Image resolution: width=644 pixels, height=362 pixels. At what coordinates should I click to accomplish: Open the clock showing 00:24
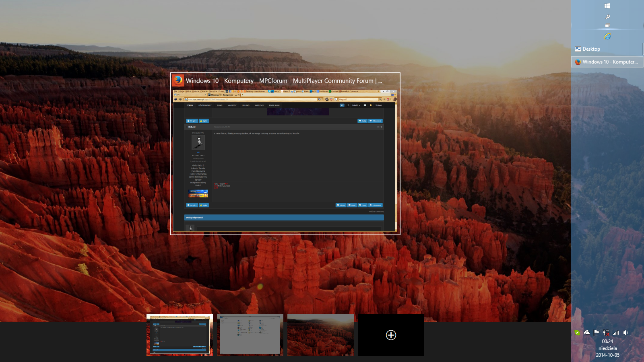click(607, 341)
